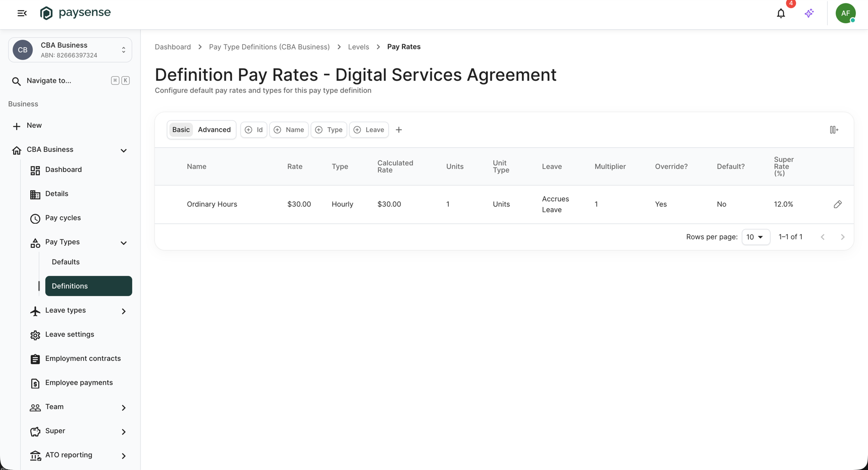Click the pencil edit icon for Ordinary Hours
This screenshot has height=470, width=868.
(837, 204)
